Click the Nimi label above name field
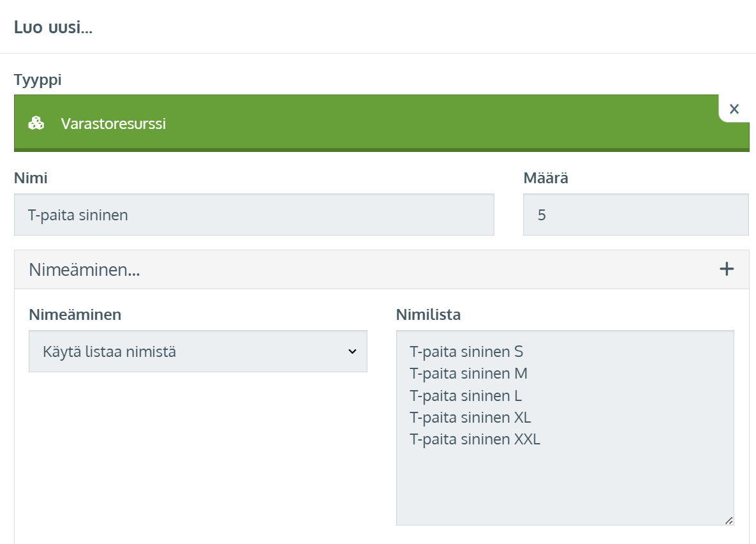The height and width of the screenshot is (544, 756). [31, 178]
